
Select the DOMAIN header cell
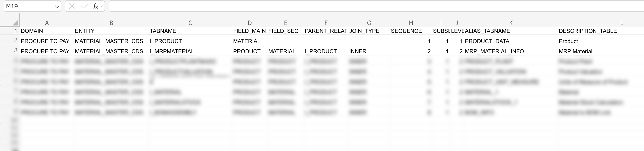click(32, 31)
